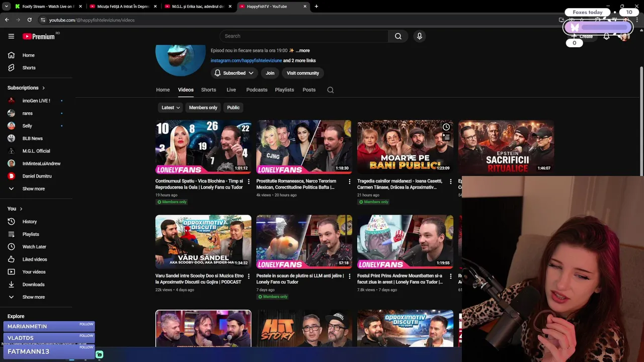The height and width of the screenshot is (362, 644).
Task: Click the YouTube Premium logo
Action: [39, 36]
